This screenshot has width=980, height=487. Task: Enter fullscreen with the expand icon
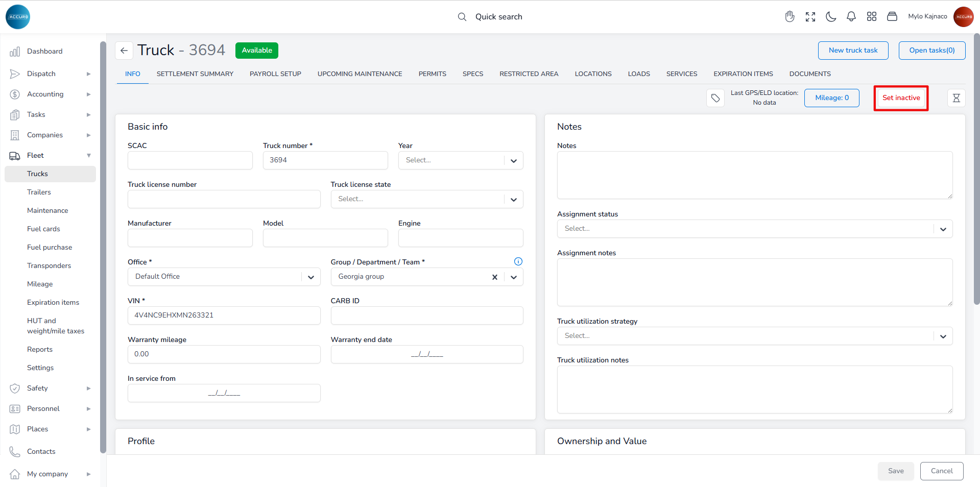pyautogui.click(x=810, y=17)
